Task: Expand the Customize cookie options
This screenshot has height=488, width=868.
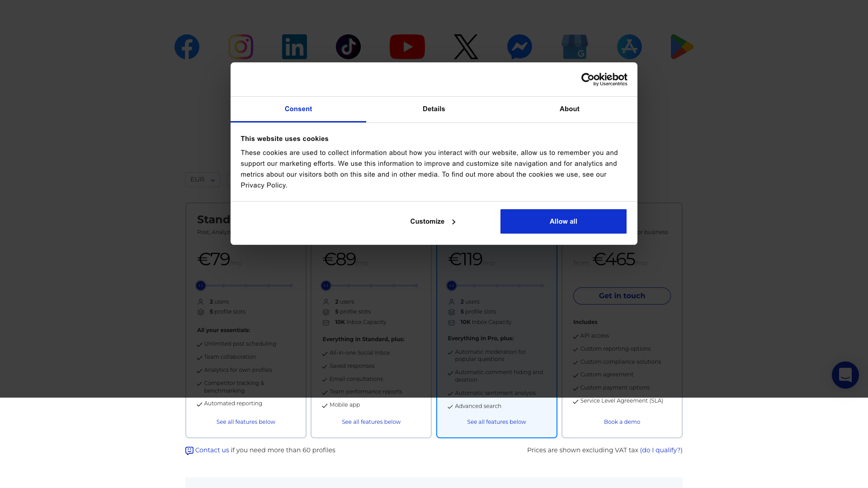Action: [432, 221]
